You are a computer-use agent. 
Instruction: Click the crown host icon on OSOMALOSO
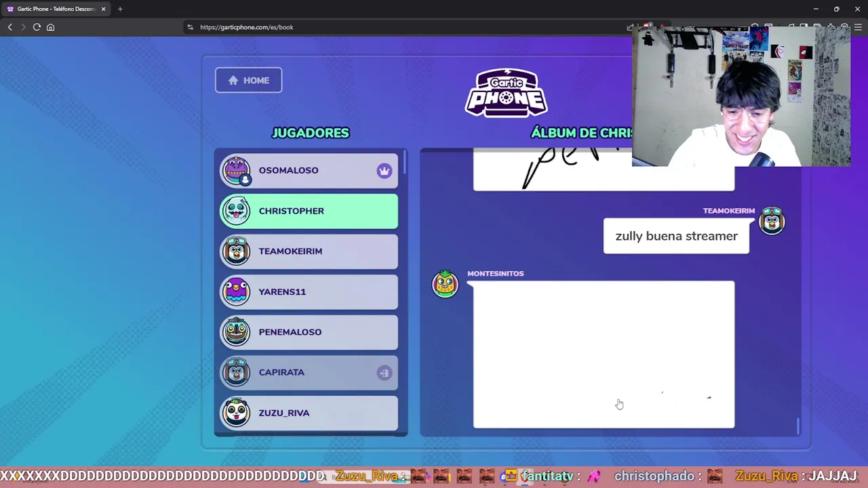pos(384,171)
